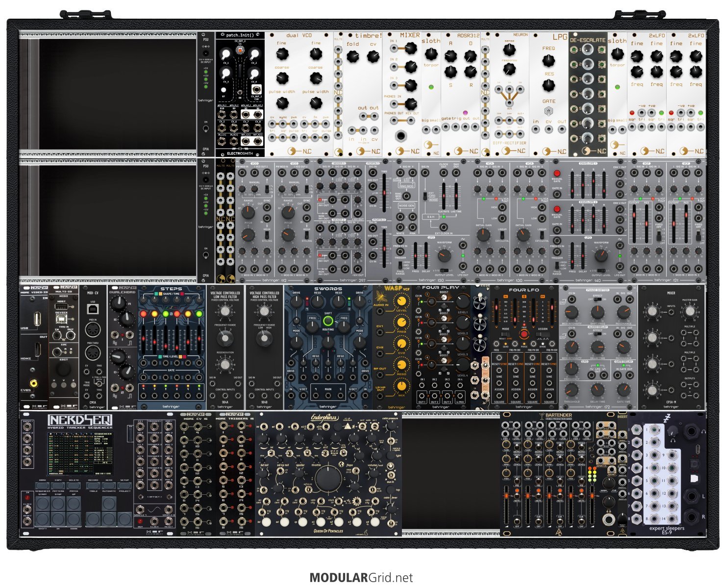Toggle the linear/exponential switch on right 130 VCA

pyautogui.click(x=542, y=235)
